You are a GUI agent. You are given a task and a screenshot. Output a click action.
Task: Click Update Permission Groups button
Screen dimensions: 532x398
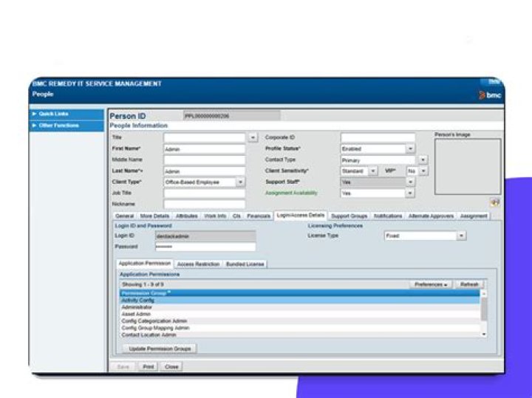click(x=160, y=349)
